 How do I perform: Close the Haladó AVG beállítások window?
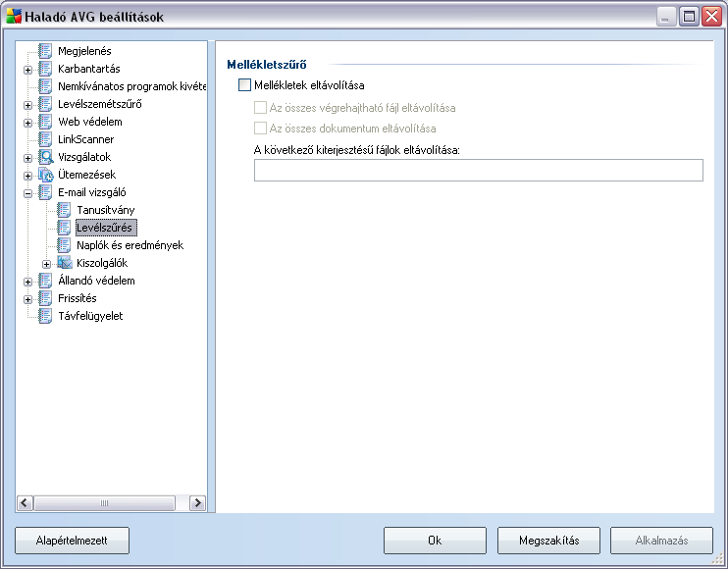711,17
